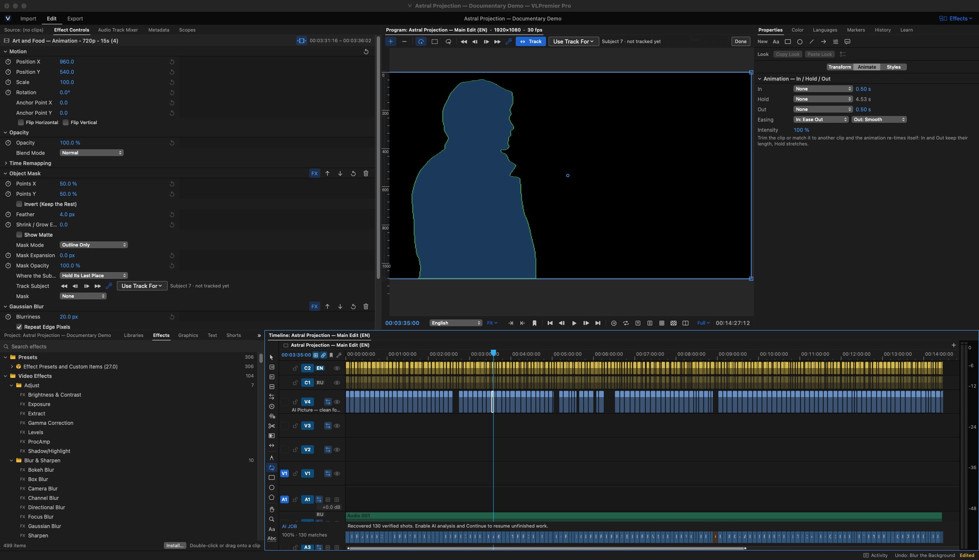Toggle loop playback in Program monitor
This screenshot has height=560, width=979.
[x=626, y=323]
